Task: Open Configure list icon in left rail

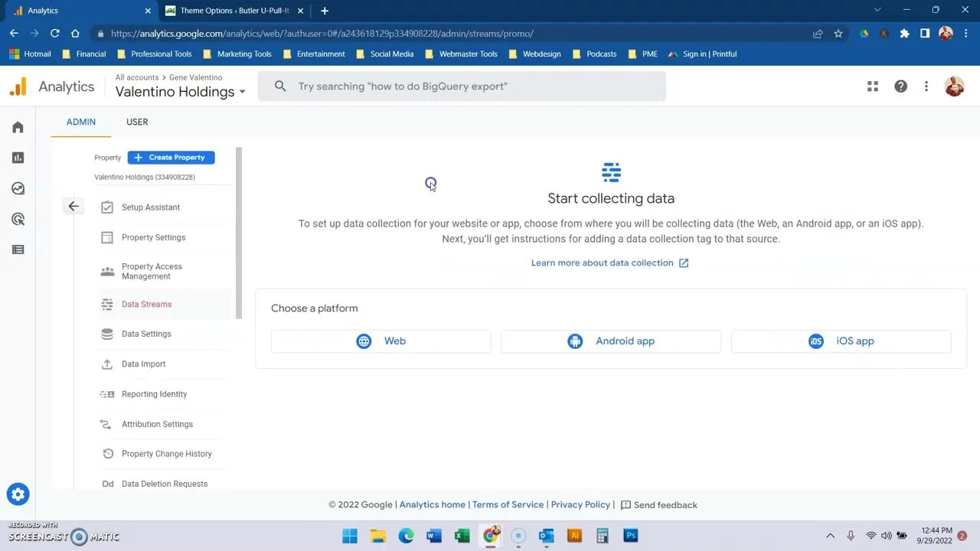Action: 18,249
